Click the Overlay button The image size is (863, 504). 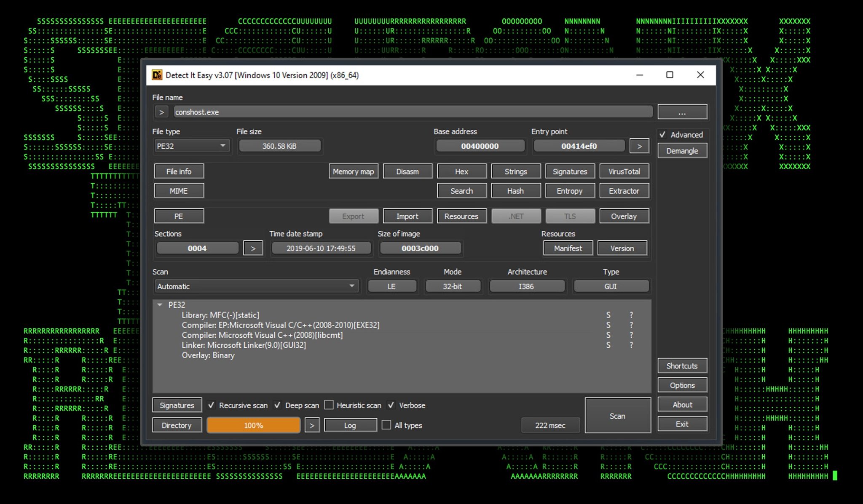click(624, 216)
